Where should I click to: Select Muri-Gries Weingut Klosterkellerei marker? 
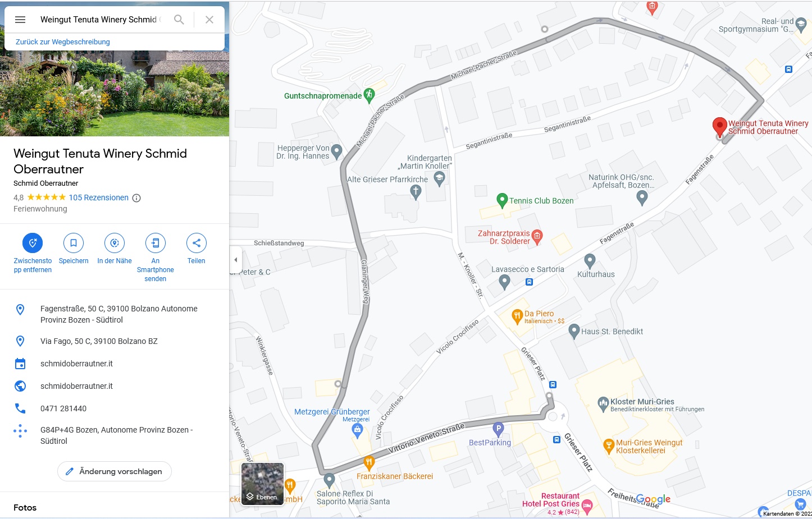pos(609,447)
